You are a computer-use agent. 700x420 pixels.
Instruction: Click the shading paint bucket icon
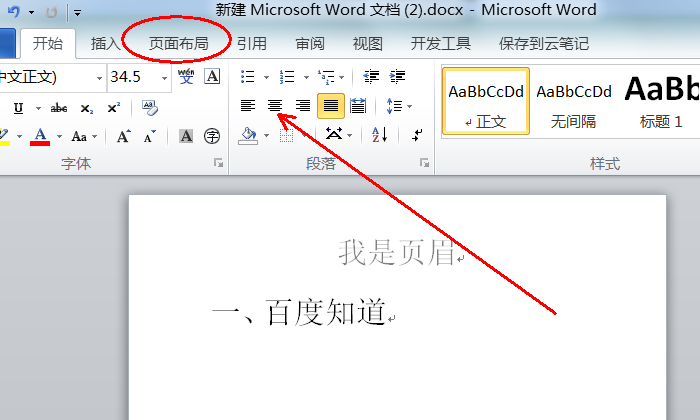click(248, 136)
